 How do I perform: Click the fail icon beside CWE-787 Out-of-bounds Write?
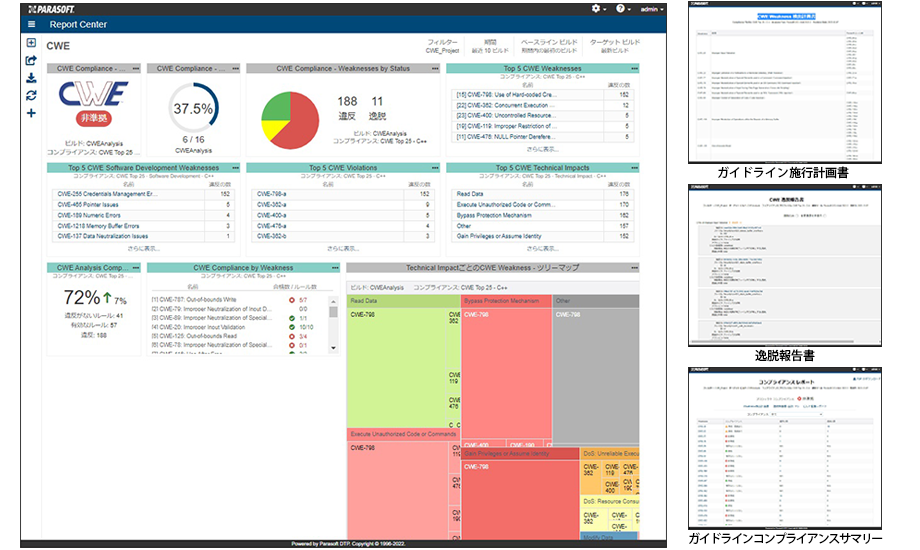[x=292, y=300]
